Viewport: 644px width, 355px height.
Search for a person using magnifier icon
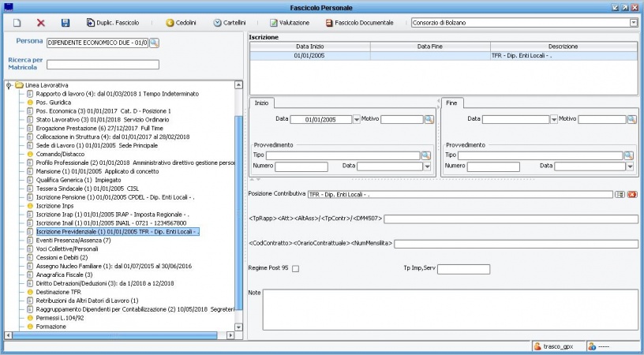(154, 43)
